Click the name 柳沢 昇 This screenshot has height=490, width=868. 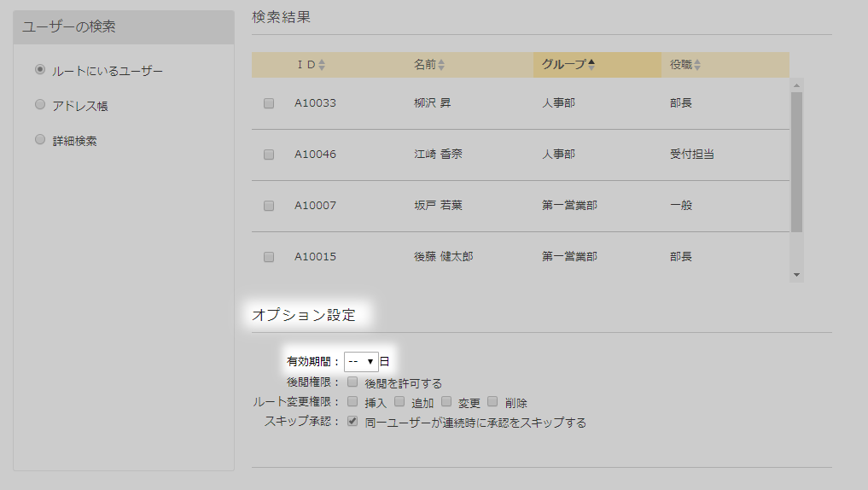433,103
